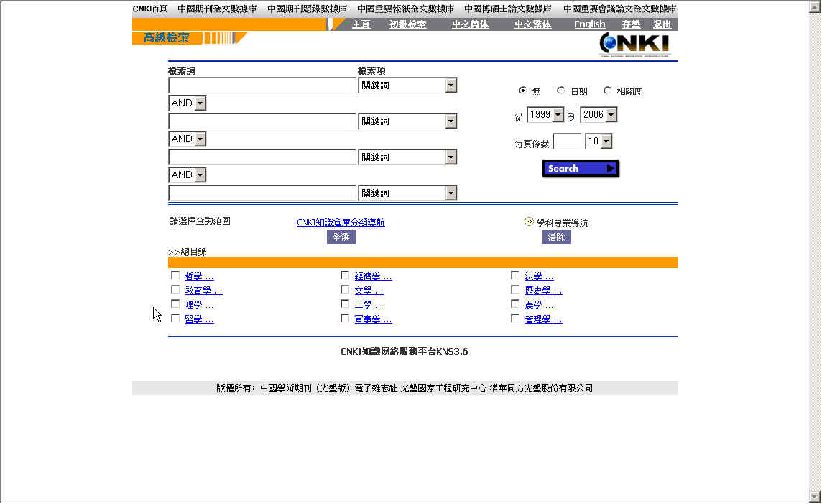The width and height of the screenshot is (822, 504).
Task: Open the 工學 category link
Action: (x=369, y=305)
